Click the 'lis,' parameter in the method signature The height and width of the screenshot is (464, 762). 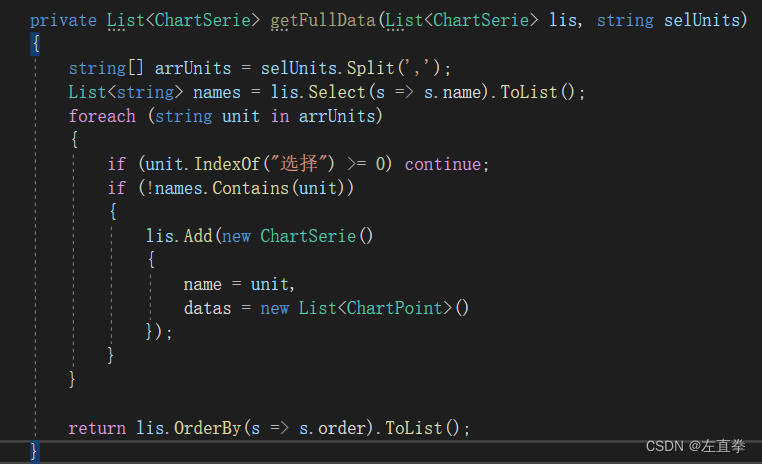[566, 20]
